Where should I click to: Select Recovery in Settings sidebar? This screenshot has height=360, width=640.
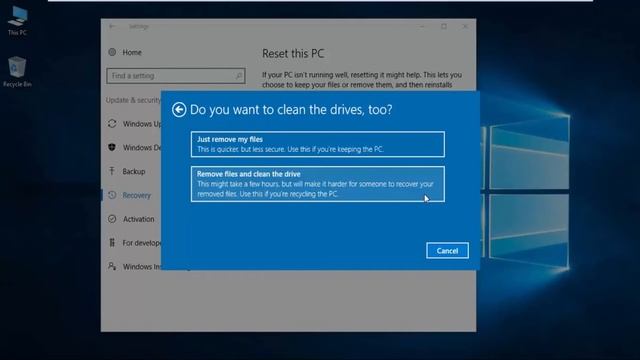(x=137, y=195)
